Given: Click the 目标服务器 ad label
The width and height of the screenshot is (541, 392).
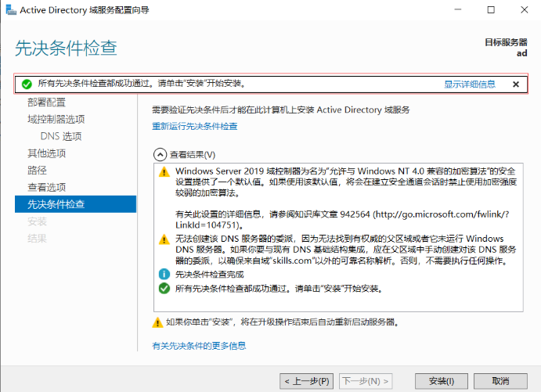Looking at the screenshot, I should [x=506, y=48].
